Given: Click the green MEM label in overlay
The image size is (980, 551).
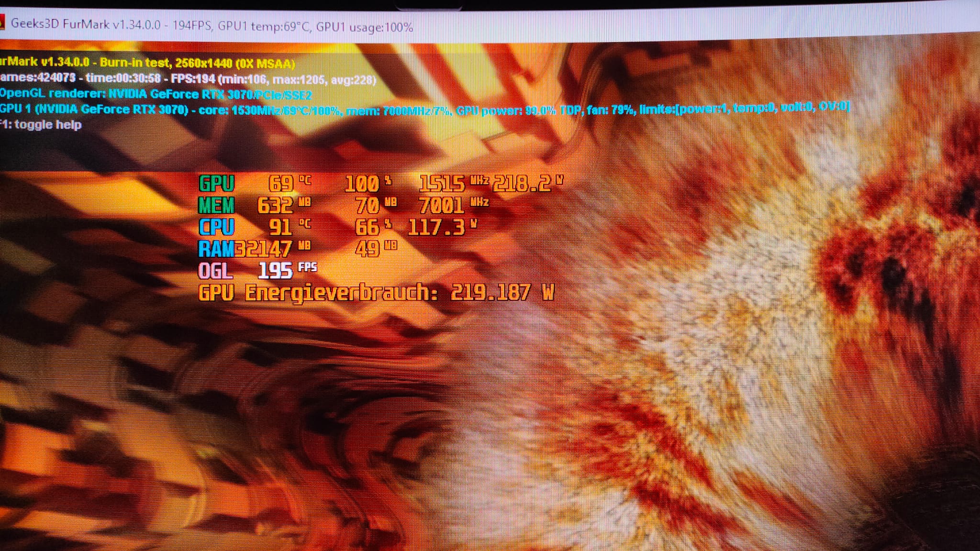Looking at the screenshot, I should [216, 206].
